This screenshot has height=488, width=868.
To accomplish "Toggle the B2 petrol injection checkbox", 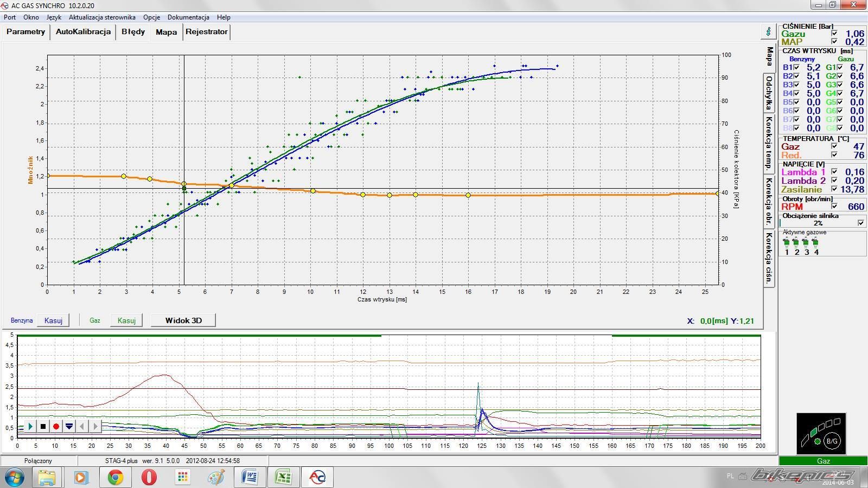I will [796, 76].
